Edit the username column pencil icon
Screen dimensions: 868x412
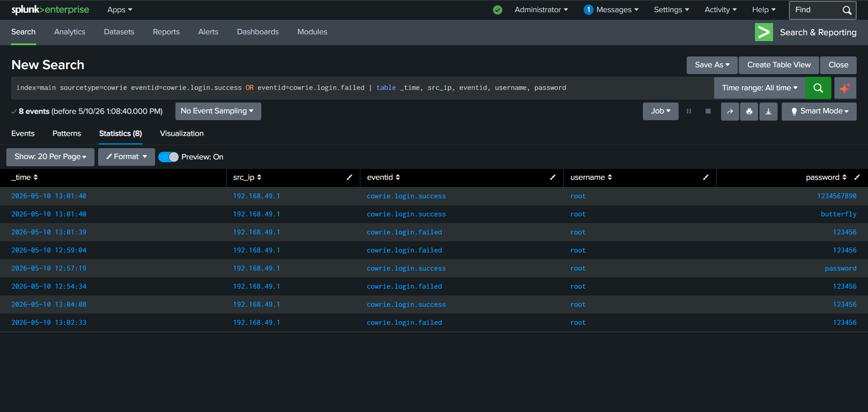click(706, 178)
